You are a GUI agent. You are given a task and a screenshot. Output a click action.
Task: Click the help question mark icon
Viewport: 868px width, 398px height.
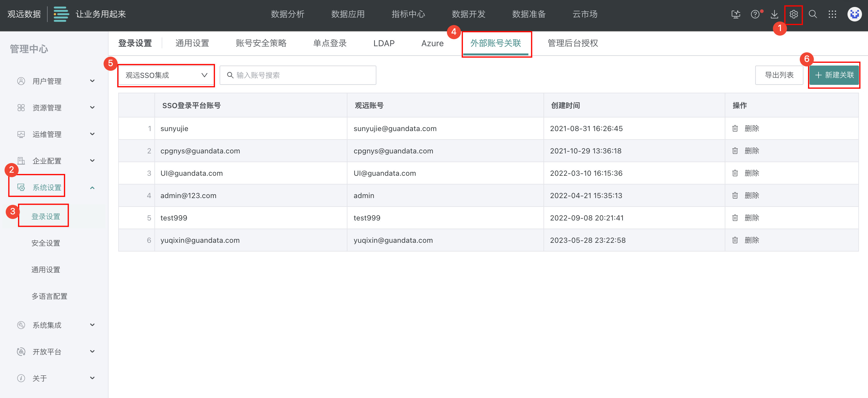[755, 14]
